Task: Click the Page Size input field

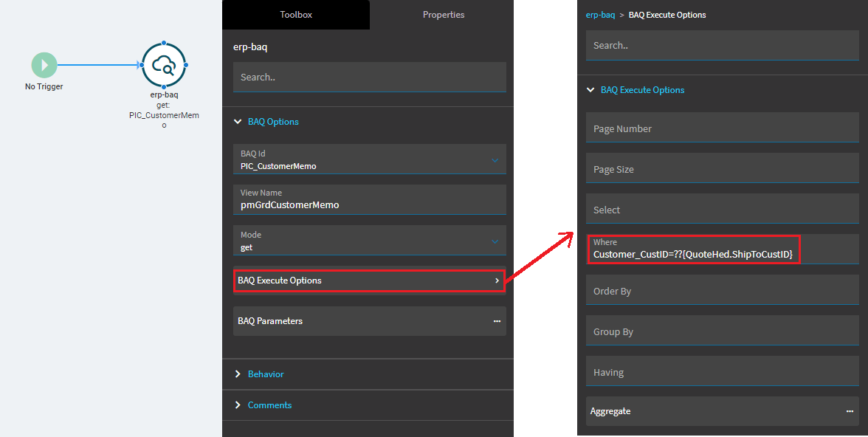Action: click(x=723, y=168)
